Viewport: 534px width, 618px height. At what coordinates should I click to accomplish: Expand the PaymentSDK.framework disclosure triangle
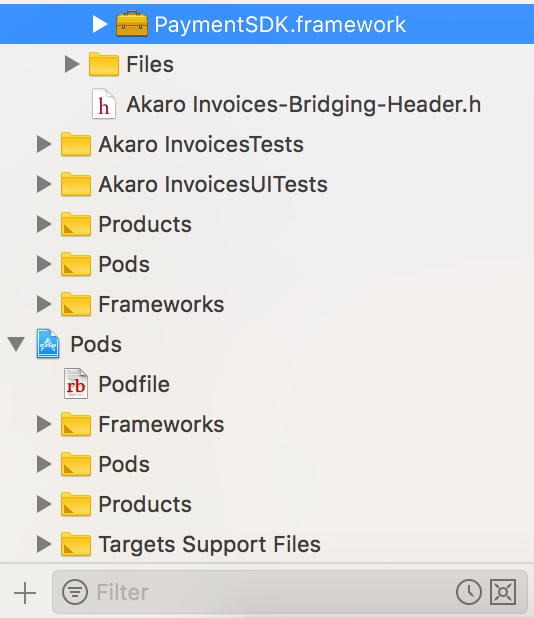[100, 24]
